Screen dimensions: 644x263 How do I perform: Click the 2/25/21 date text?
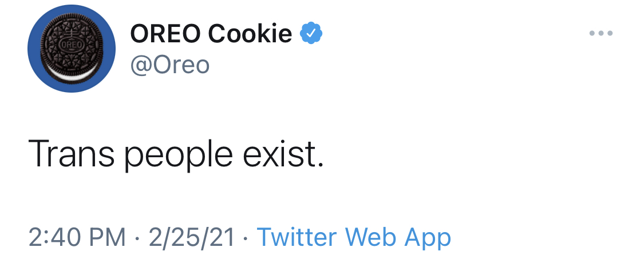click(191, 237)
